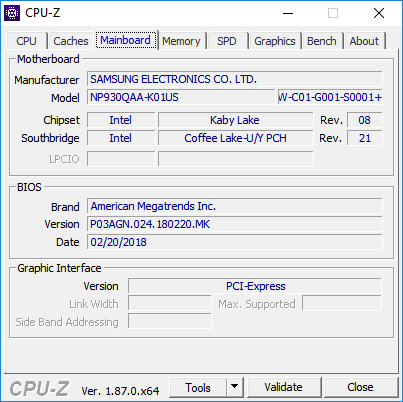Click the Manufacturer field showing Samsung Electronics

point(235,79)
